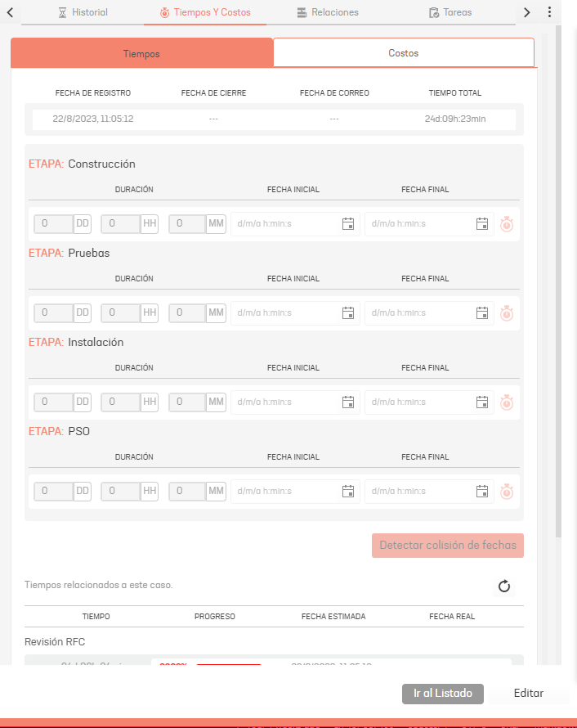Click Pruebas minutes (MM) duration field

(x=187, y=313)
